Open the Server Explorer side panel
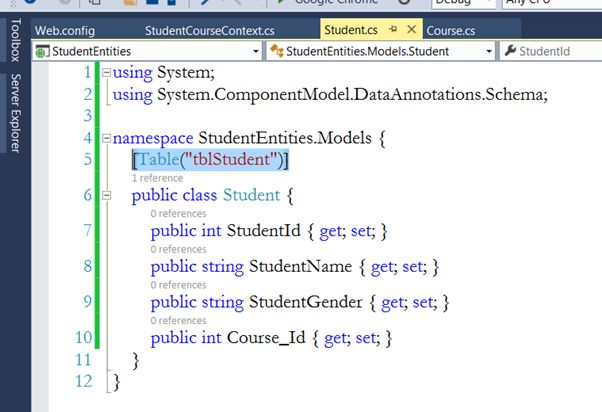602x412 pixels. 15,113
